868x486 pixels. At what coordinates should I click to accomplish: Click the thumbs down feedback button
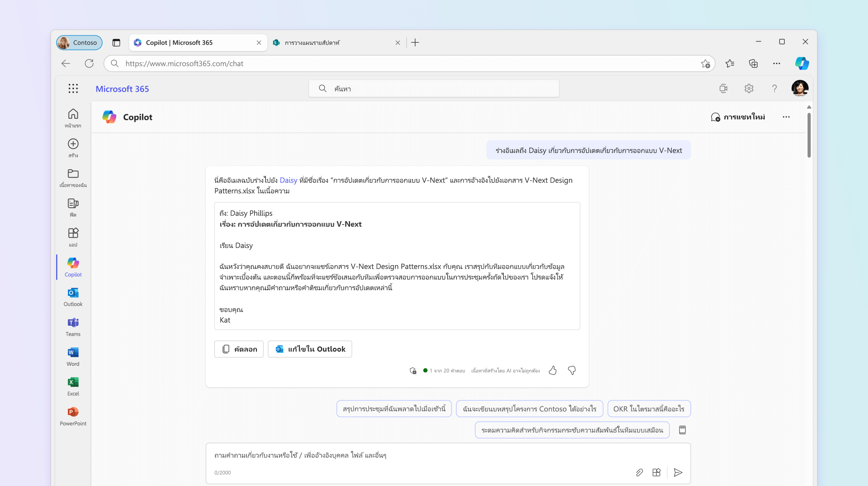pos(571,370)
